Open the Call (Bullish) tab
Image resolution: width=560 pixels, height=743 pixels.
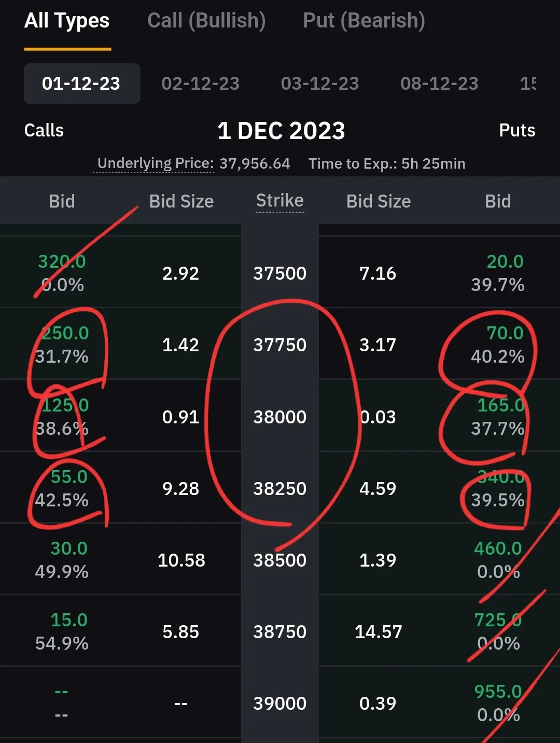[206, 21]
